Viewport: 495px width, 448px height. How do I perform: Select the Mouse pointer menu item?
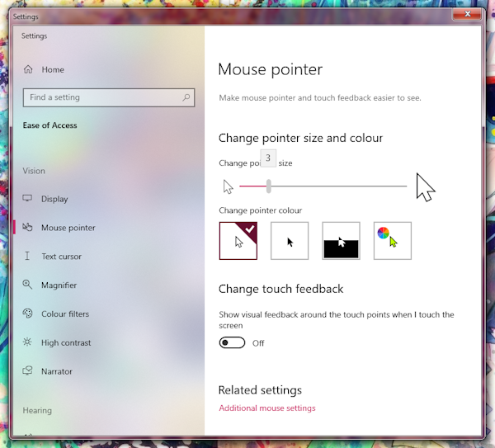(68, 228)
